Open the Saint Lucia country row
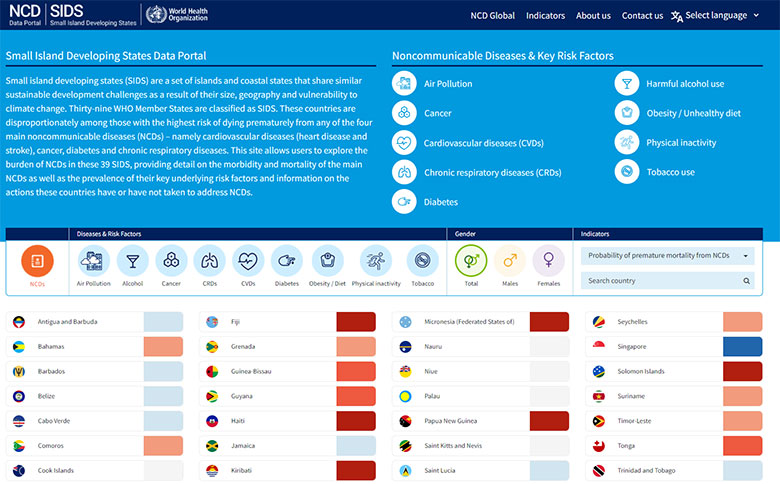The image size is (780, 484). (481, 471)
